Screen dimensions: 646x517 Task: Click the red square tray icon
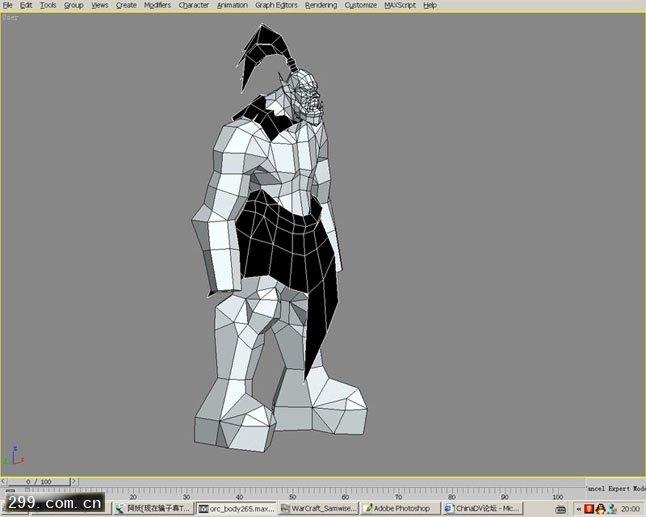pos(589,509)
